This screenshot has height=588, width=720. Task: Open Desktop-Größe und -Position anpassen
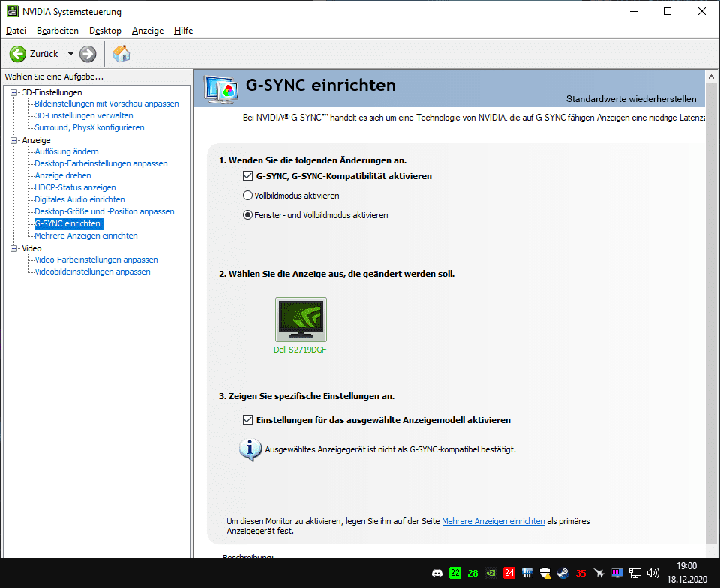(105, 211)
